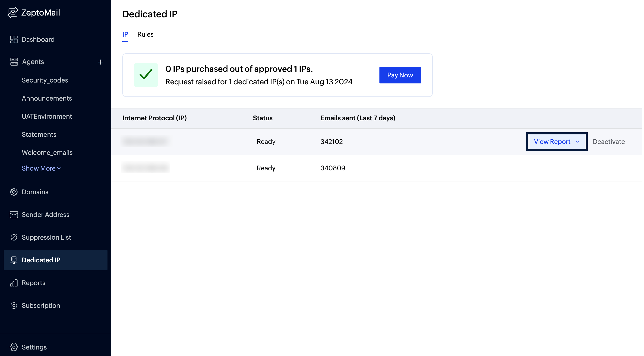The image size is (644, 356).
Task: Select the Welcome_emails agent
Action: click(47, 152)
